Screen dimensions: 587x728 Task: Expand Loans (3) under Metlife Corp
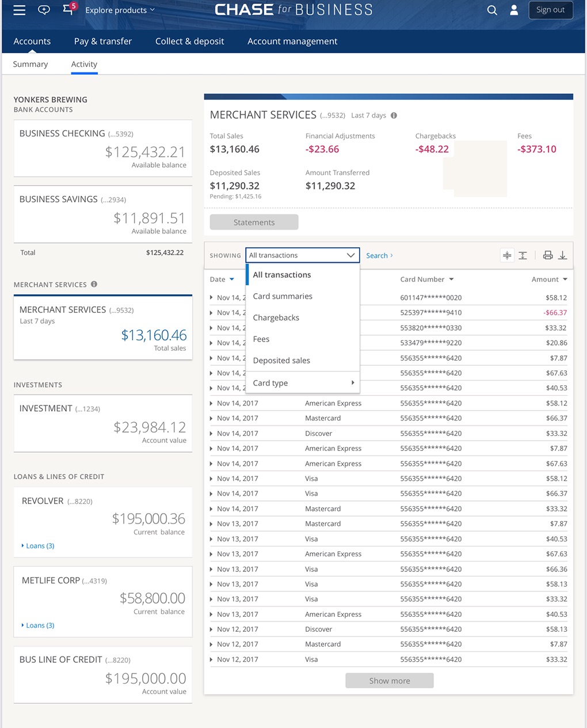38,625
